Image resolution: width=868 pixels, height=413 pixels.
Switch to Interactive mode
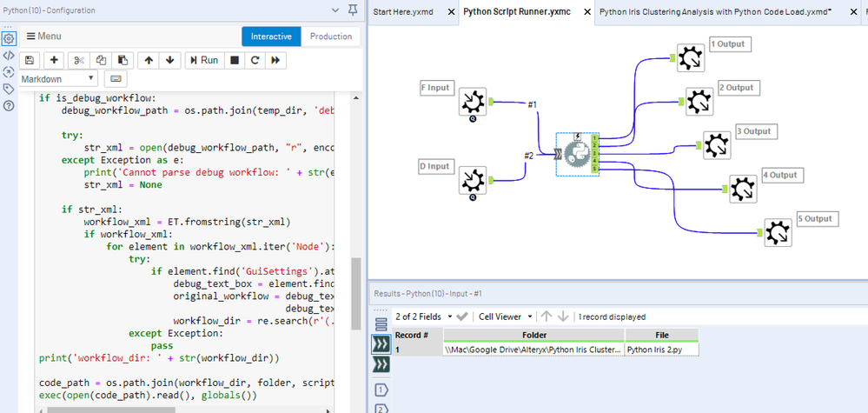pos(271,37)
